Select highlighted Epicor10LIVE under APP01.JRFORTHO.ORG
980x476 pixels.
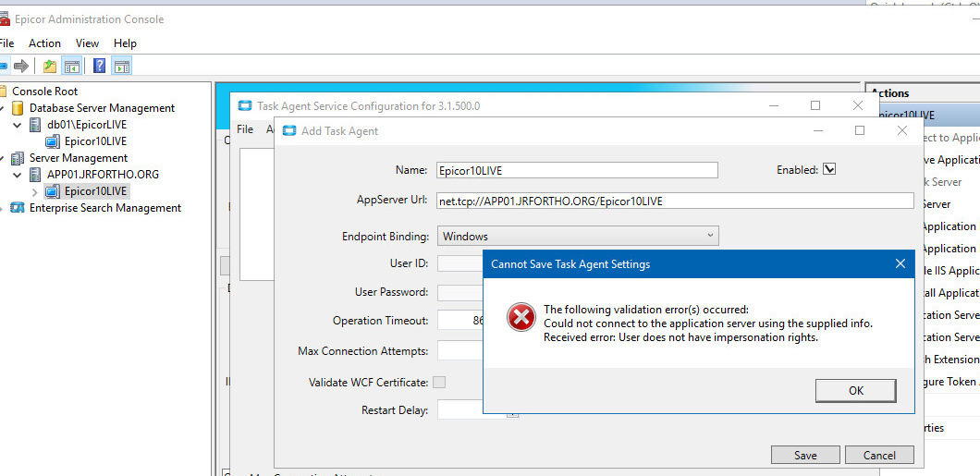[95, 191]
